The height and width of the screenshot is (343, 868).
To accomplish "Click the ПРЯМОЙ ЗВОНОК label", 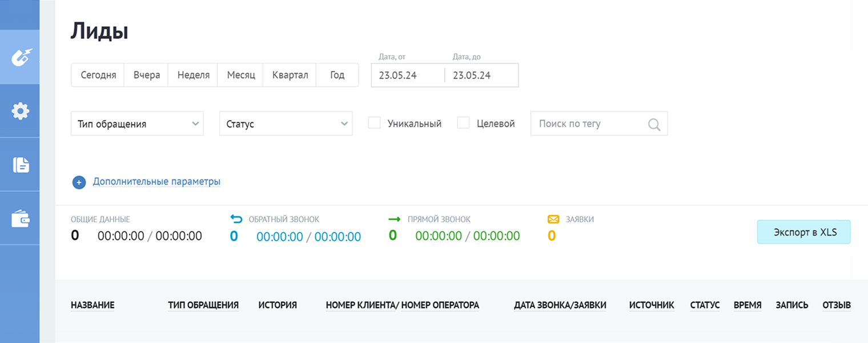I will coord(439,220).
